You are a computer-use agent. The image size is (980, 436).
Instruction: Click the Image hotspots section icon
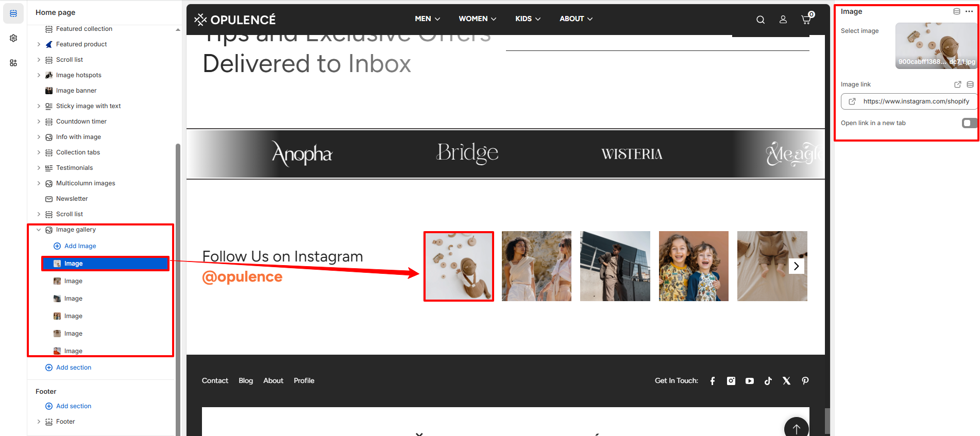click(x=49, y=75)
